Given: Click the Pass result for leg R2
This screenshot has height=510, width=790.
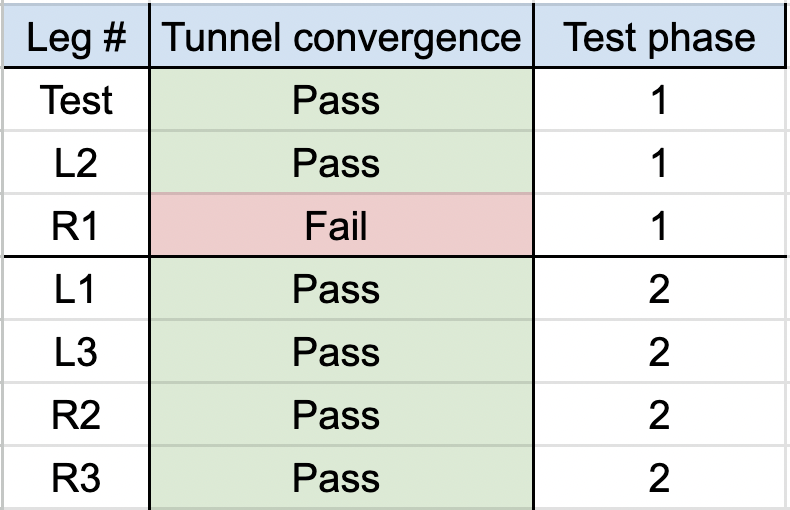Looking at the screenshot, I should [340, 415].
